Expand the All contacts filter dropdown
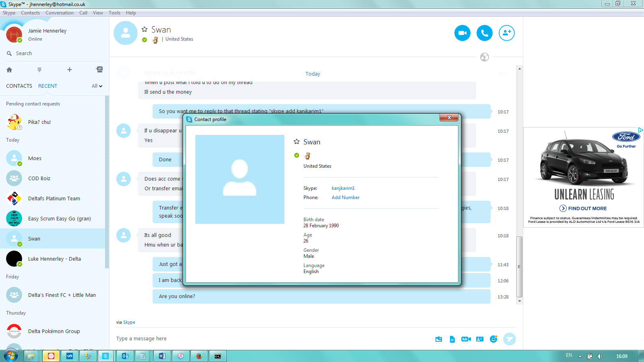 (x=97, y=86)
